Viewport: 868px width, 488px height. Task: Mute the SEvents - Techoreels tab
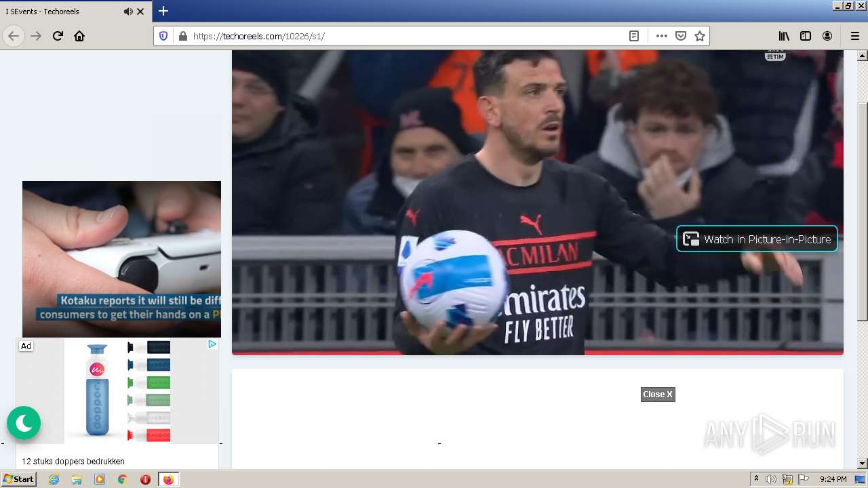(128, 12)
